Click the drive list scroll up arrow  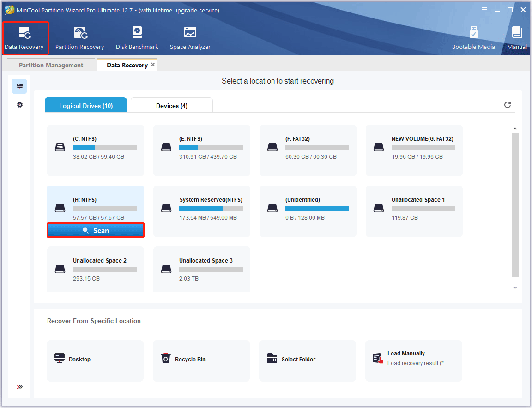pyautogui.click(x=515, y=128)
